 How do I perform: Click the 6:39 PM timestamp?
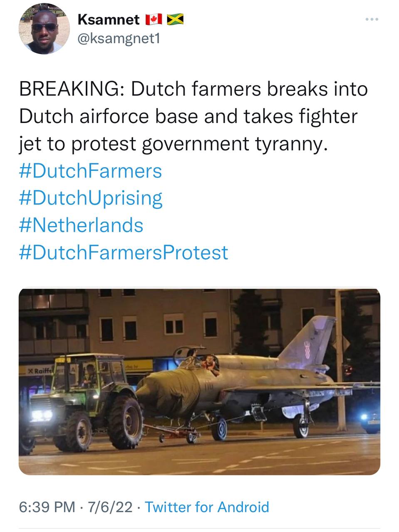point(47,507)
